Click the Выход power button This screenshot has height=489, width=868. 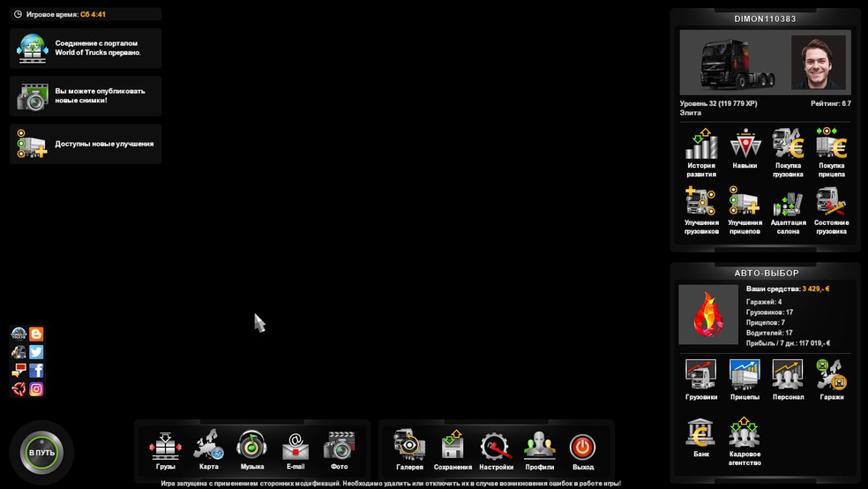click(x=582, y=450)
